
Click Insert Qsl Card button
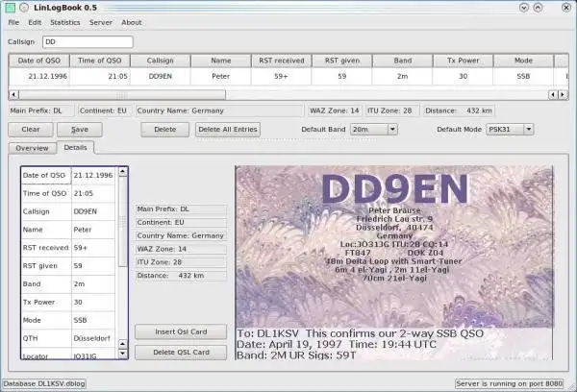click(181, 331)
